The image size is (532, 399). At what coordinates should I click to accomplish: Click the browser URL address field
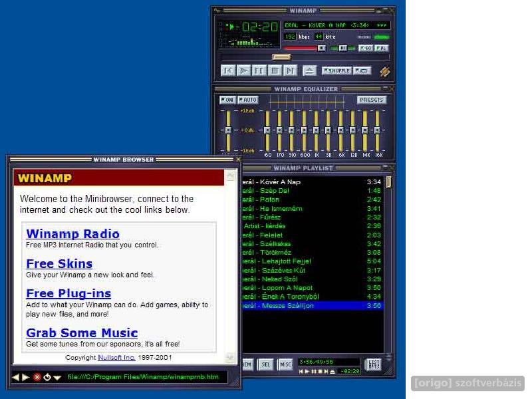point(146,377)
